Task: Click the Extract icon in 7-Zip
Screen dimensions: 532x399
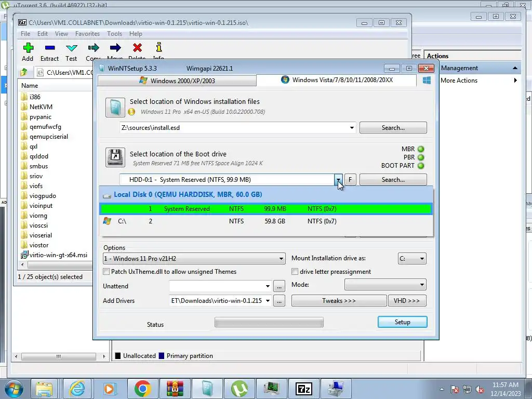Action: (x=49, y=48)
